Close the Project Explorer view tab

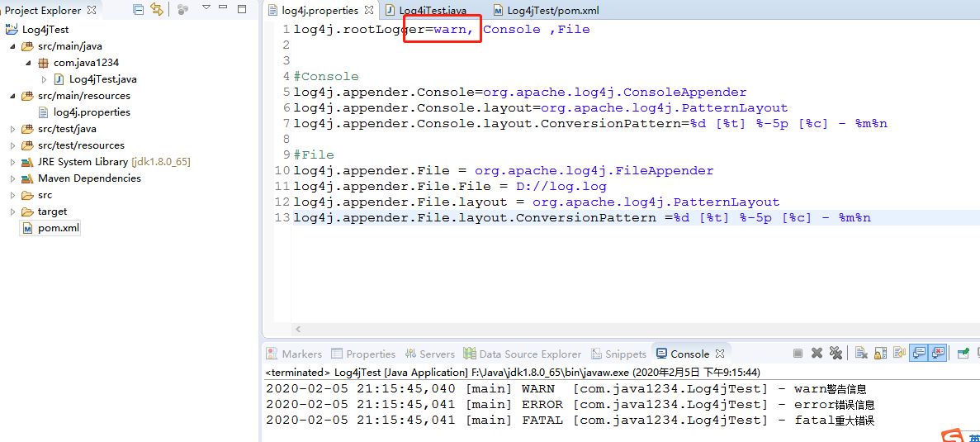[x=92, y=10]
